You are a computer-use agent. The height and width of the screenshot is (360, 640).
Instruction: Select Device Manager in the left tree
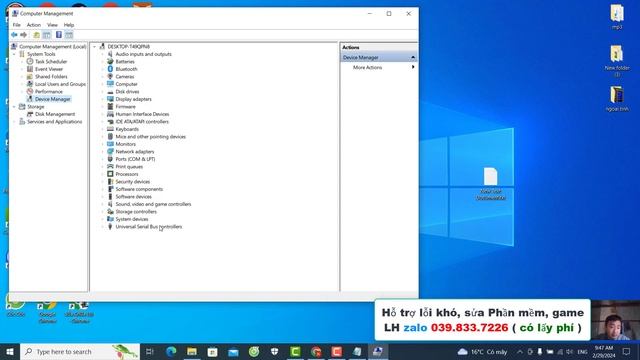tap(53, 99)
